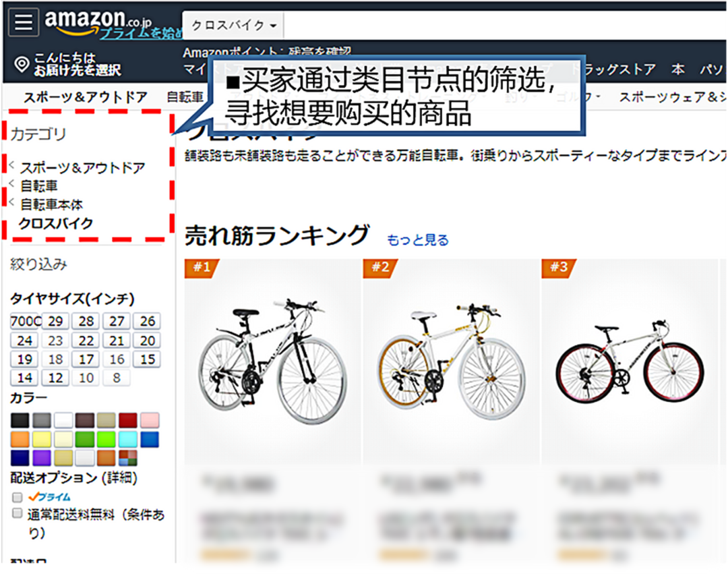Pick the red color swatch

(127, 419)
